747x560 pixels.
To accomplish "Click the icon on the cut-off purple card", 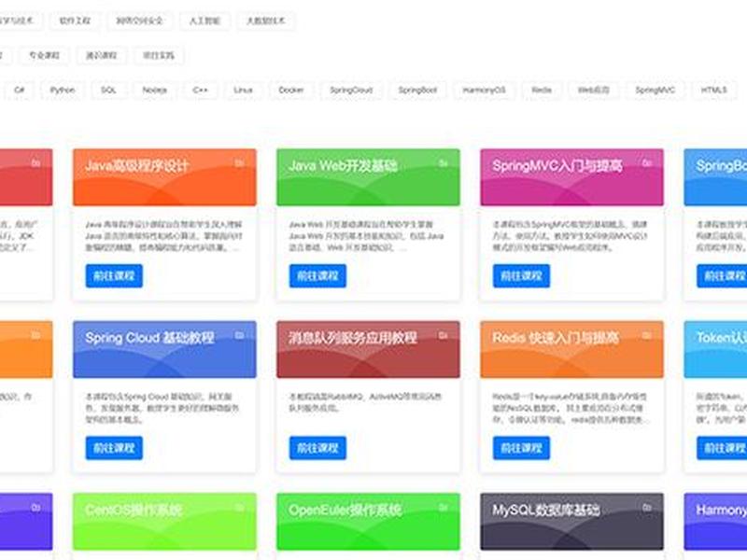I will tap(35, 508).
